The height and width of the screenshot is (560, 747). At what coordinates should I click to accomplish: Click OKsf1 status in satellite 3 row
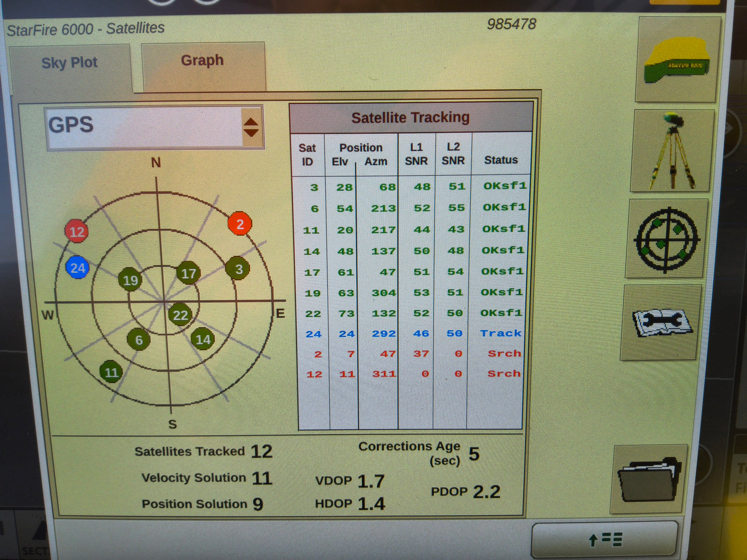click(x=505, y=185)
